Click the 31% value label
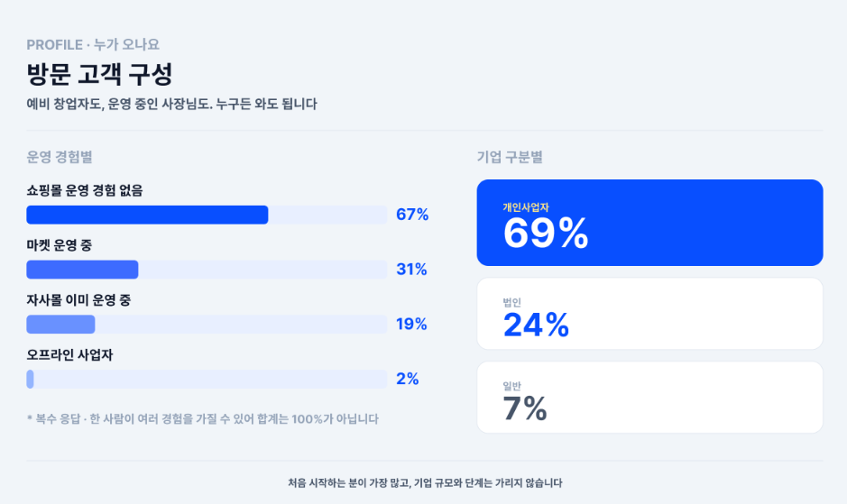Screen dimensions: 847x504 411,269
